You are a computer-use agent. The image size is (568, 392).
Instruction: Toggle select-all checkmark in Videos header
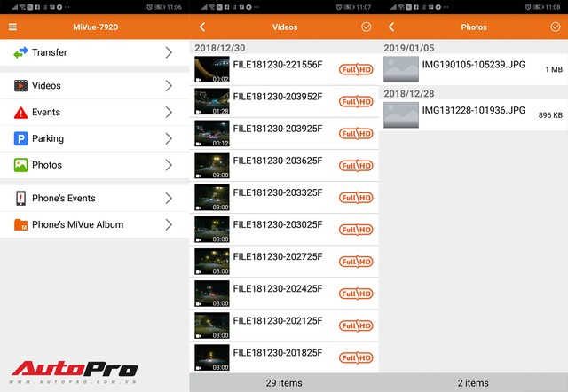coord(367,27)
